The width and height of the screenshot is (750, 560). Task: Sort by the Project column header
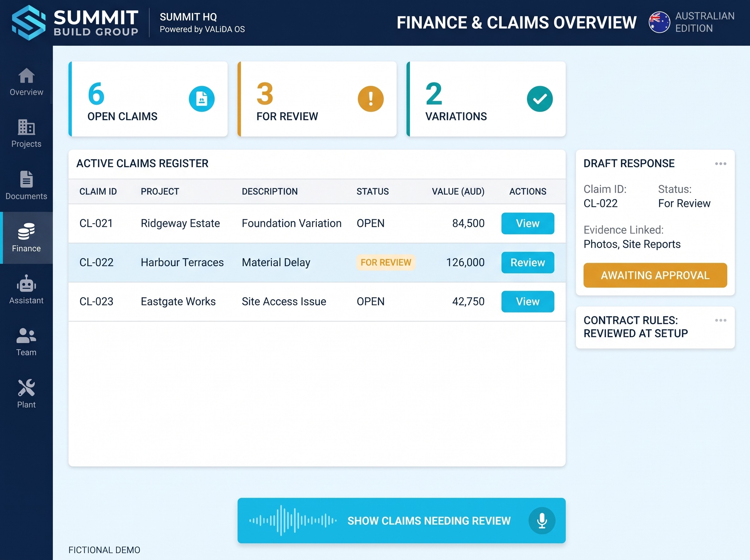160,192
